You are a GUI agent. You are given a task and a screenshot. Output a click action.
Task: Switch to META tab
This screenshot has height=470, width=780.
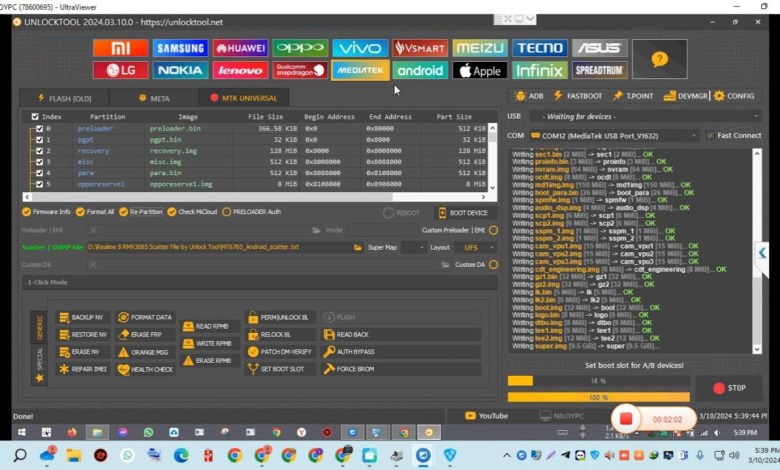point(154,98)
